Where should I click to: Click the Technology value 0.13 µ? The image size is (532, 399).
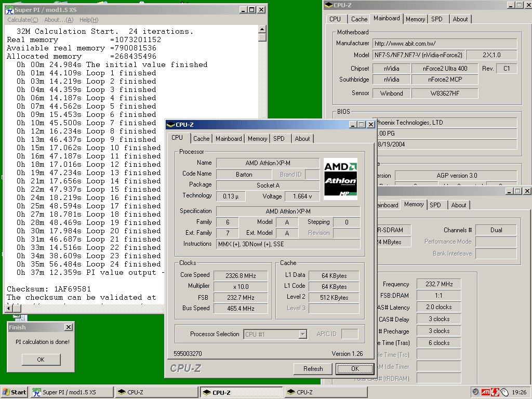pos(231,196)
